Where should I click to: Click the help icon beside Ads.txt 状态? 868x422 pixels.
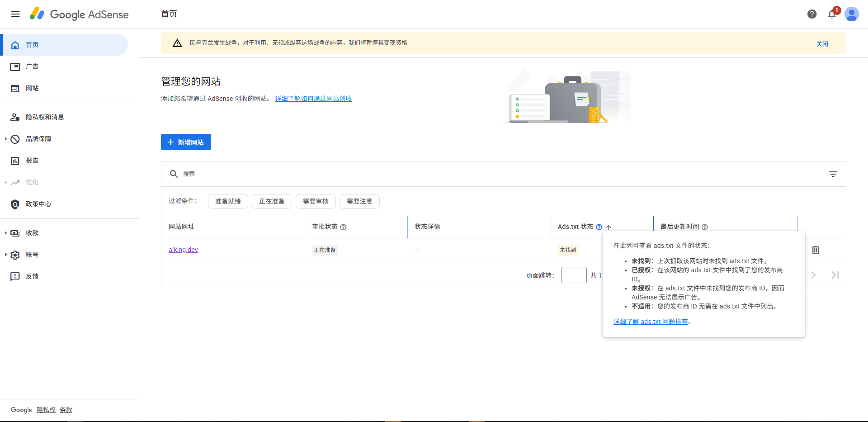coord(599,227)
